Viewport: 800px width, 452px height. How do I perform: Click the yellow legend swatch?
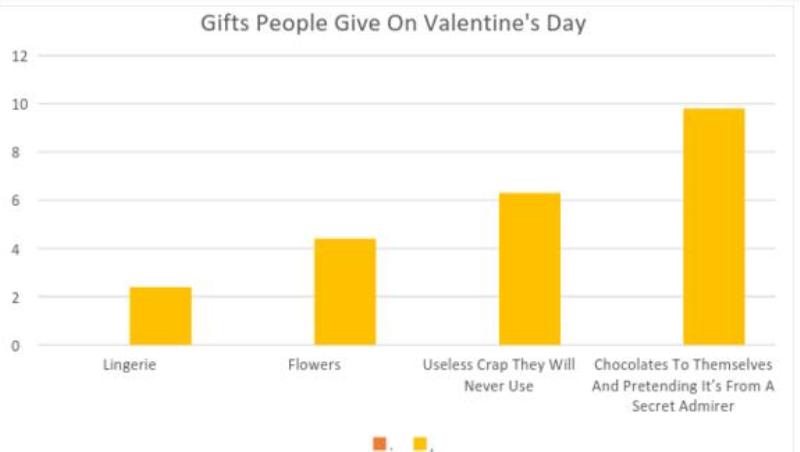click(420, 444)
